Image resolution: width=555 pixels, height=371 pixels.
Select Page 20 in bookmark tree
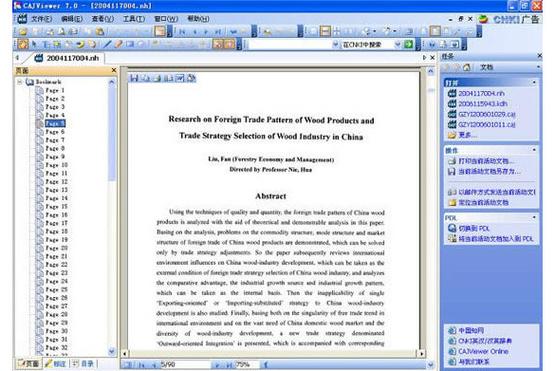click(x=56, y=248)
